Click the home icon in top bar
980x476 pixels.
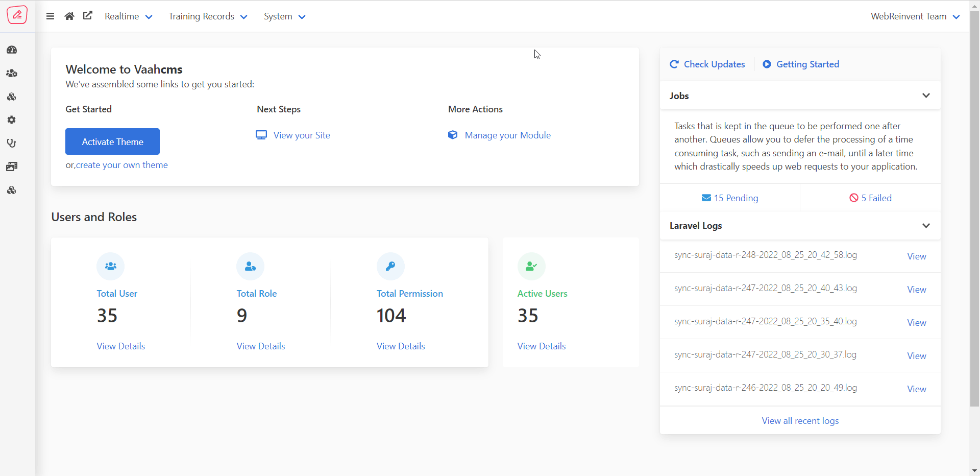pos(69,16)
